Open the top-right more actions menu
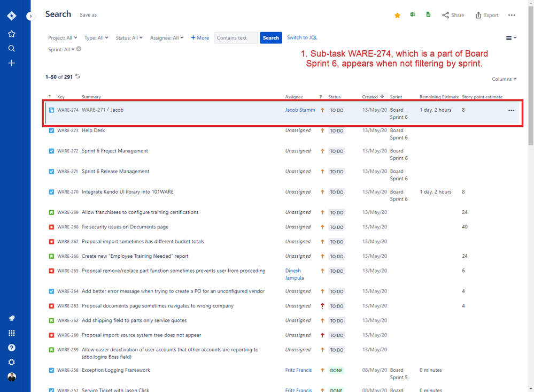The height and width of the screenshot is (392, 534). pos(512,15)
